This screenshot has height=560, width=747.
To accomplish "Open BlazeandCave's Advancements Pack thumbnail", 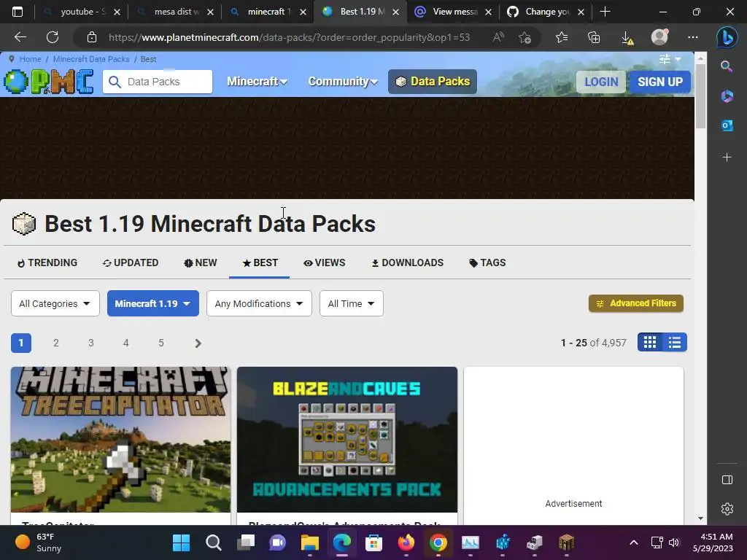I will [347, 440].
